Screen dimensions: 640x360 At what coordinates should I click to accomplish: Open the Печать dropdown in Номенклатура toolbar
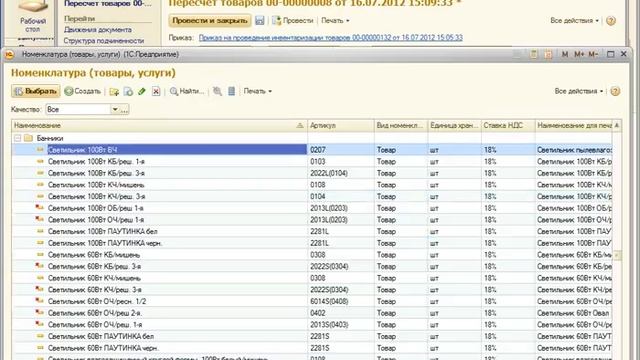pos(258,91)
